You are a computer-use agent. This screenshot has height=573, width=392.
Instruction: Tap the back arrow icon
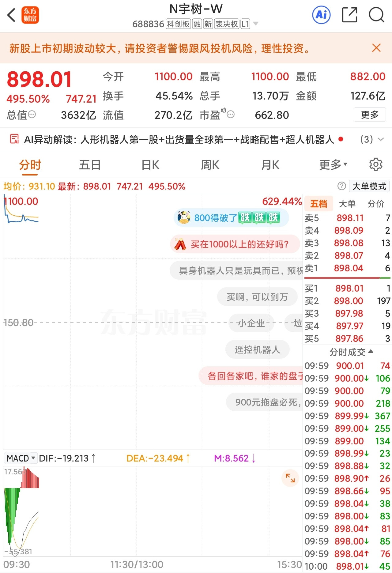click(11, 15)
